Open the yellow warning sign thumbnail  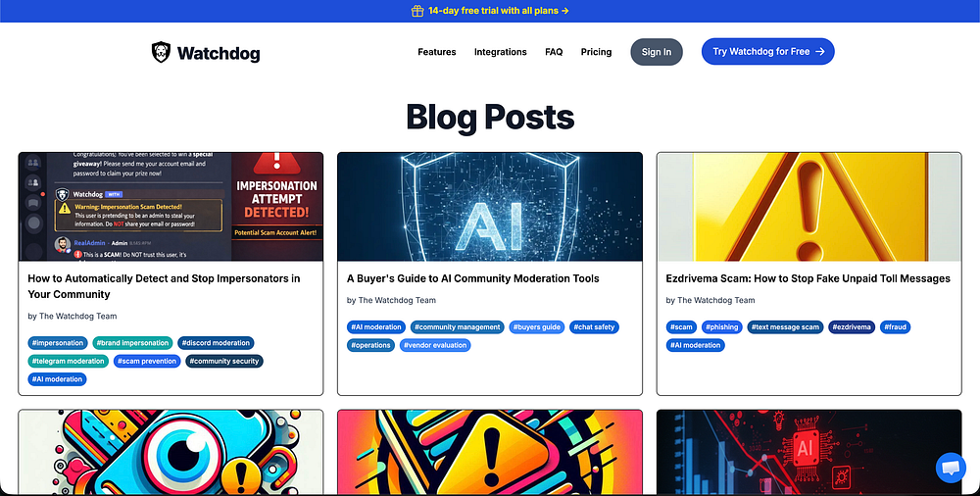pos(808,207)
